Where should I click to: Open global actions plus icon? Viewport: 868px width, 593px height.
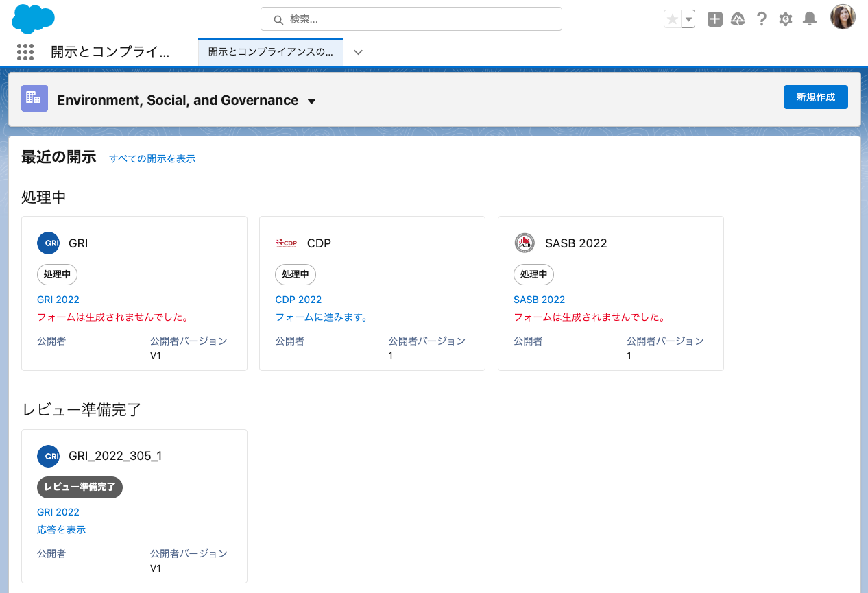coord(715,19)
